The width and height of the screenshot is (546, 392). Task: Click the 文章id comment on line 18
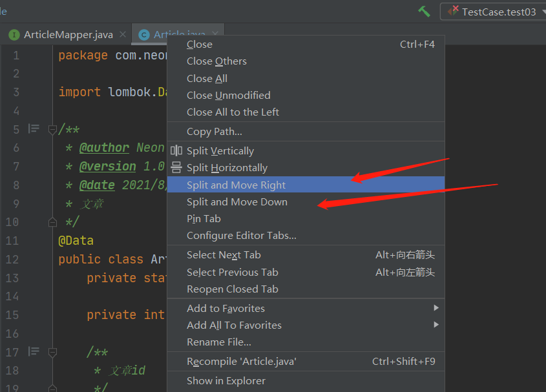pos(127,371)
